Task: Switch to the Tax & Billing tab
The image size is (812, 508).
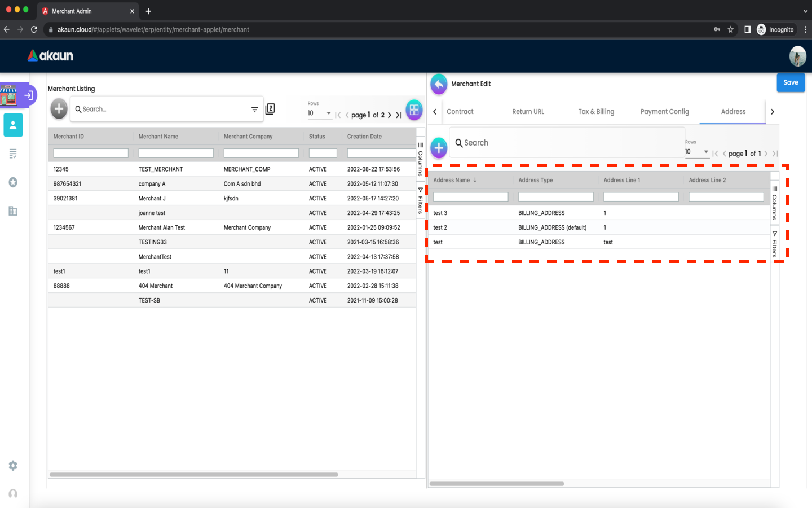Action: [x=596, y=112]
